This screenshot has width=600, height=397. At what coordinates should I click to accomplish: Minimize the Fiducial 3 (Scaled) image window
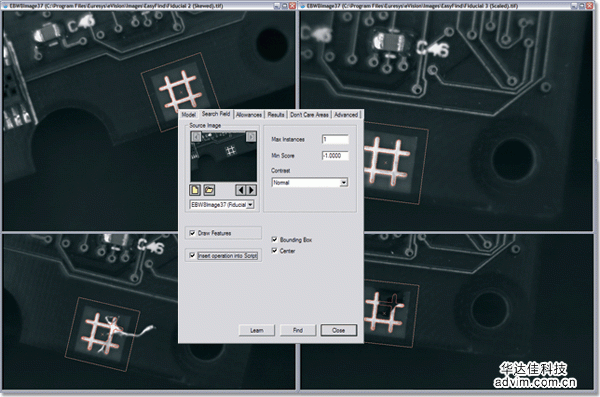[x=575, y=6]
